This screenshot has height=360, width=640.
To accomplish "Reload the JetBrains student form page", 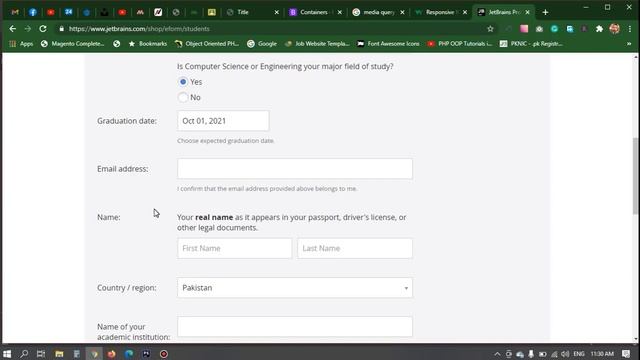I will click(43, 29).
